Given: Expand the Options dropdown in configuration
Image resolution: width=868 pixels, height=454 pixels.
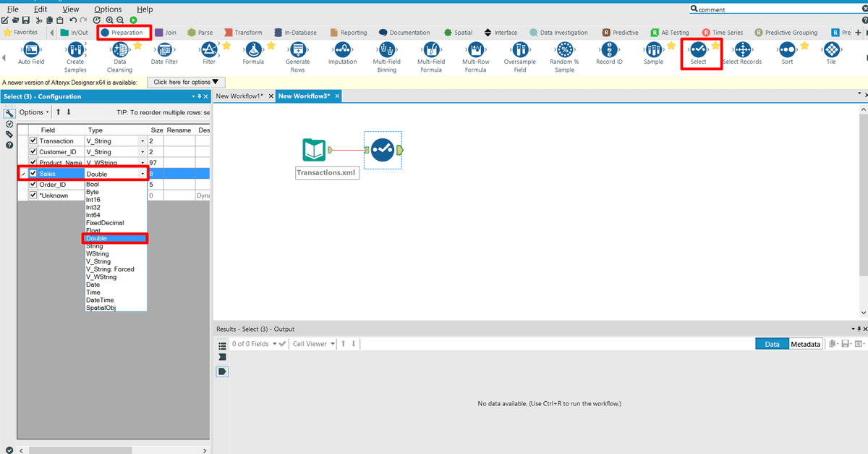Looking at the screenshot, I should pos(34,112).
